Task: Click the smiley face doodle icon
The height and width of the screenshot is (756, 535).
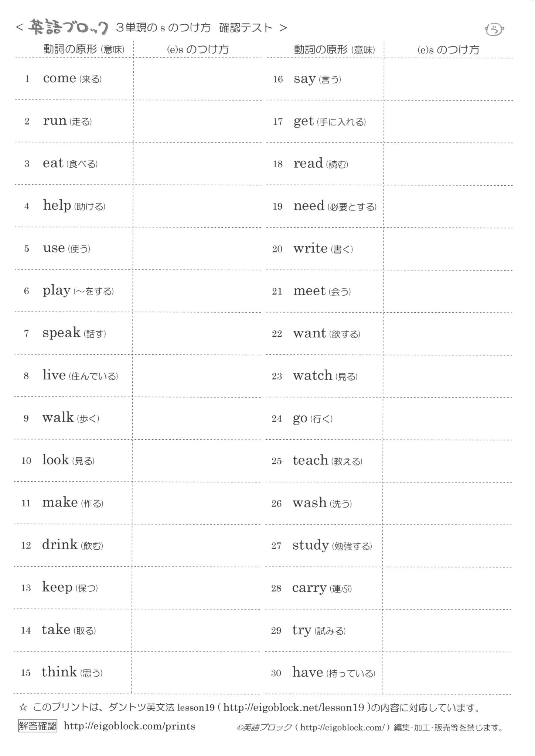Action: click(494, 30)
